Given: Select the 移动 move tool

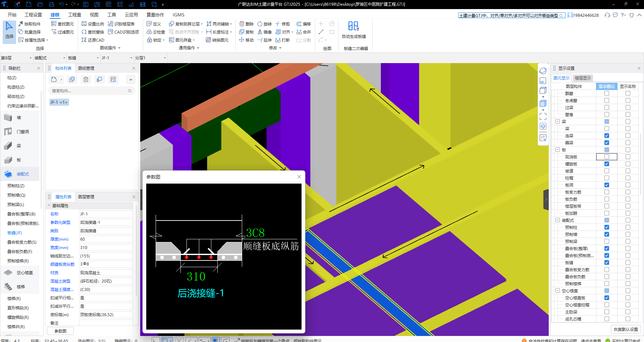Looking at the screenshot, I should tap(247, 40).
